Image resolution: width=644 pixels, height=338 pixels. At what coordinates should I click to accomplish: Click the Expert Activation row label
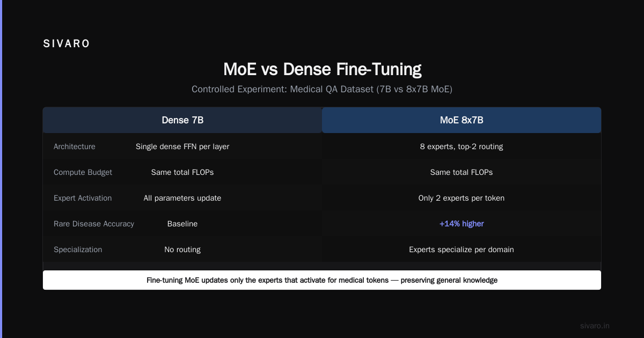click(83, 198)
